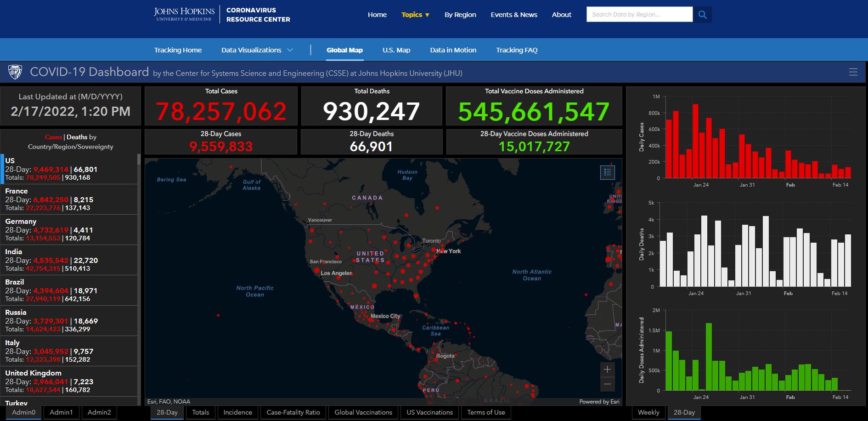Select US in the country list
The height and width of the screenshot is (421, 868).
pyautogui.click(x=69, y=169)
